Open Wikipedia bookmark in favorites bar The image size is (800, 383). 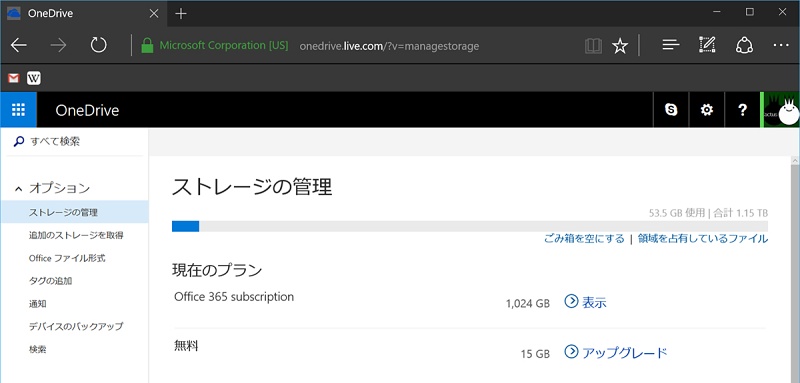(34, 78)
